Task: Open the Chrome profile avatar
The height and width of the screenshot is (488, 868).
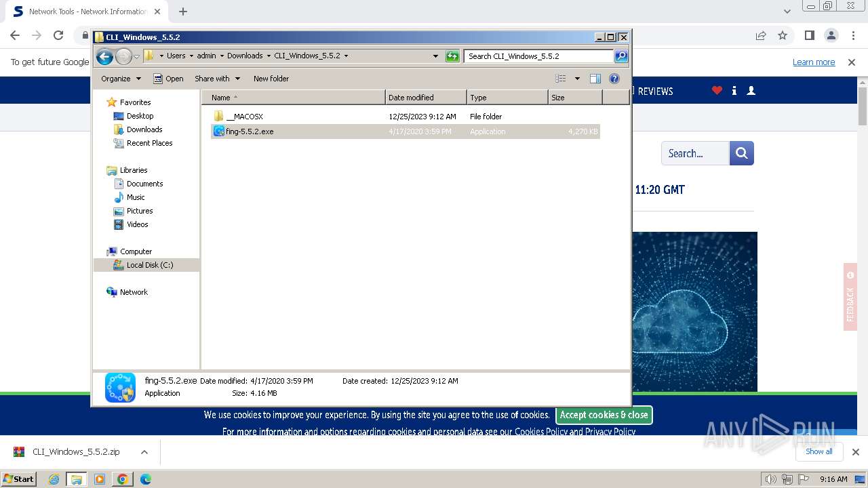Action: pos(831,35)
